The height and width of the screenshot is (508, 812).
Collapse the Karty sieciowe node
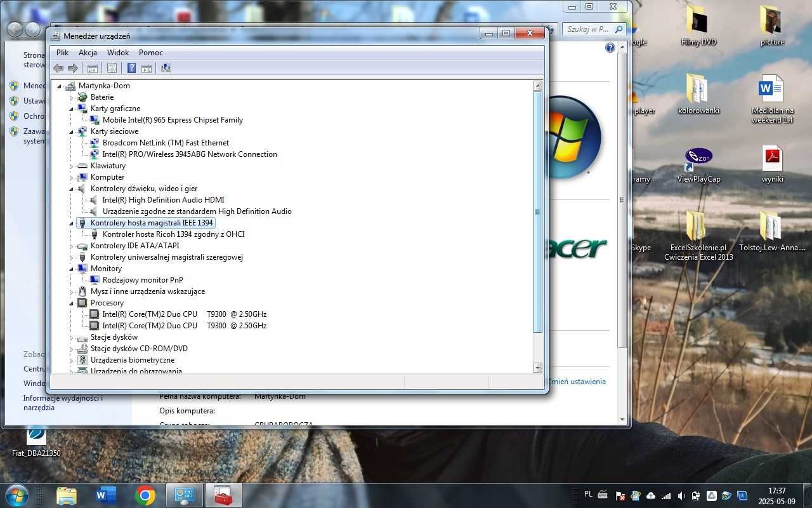click(72, 131)
